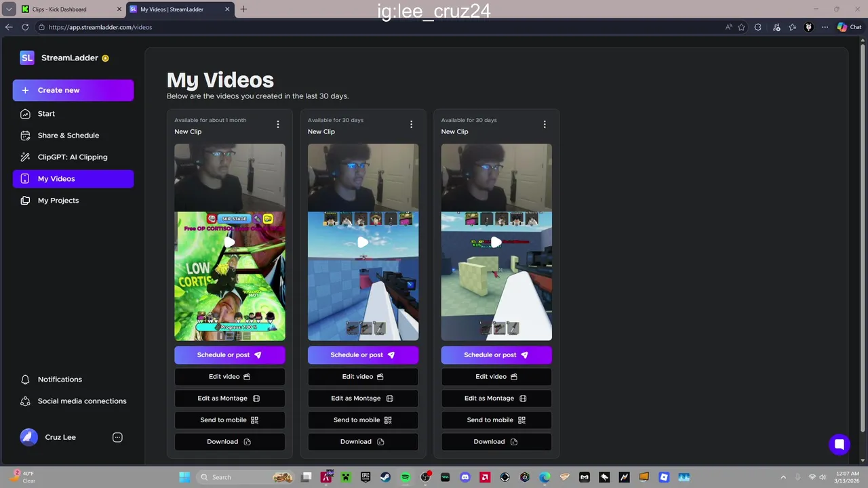Open Discord from the taskbar
This screenshot has width=868, height=488.
[465, 477]
